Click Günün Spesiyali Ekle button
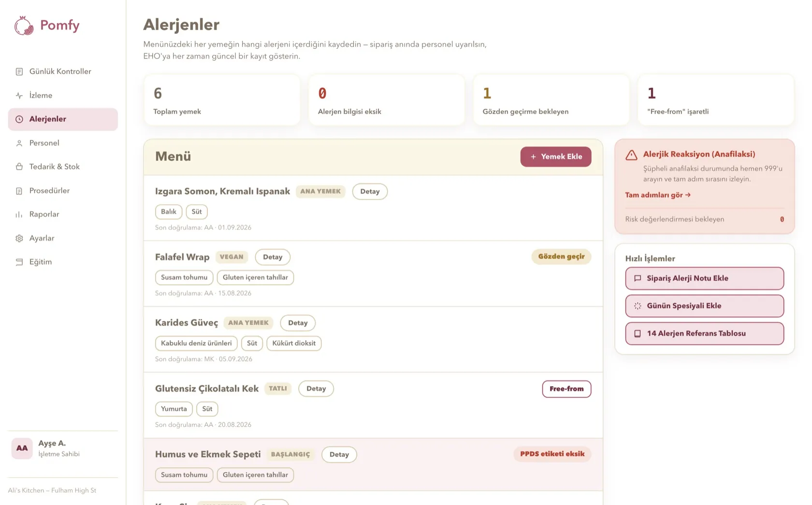 click(704, 306)
